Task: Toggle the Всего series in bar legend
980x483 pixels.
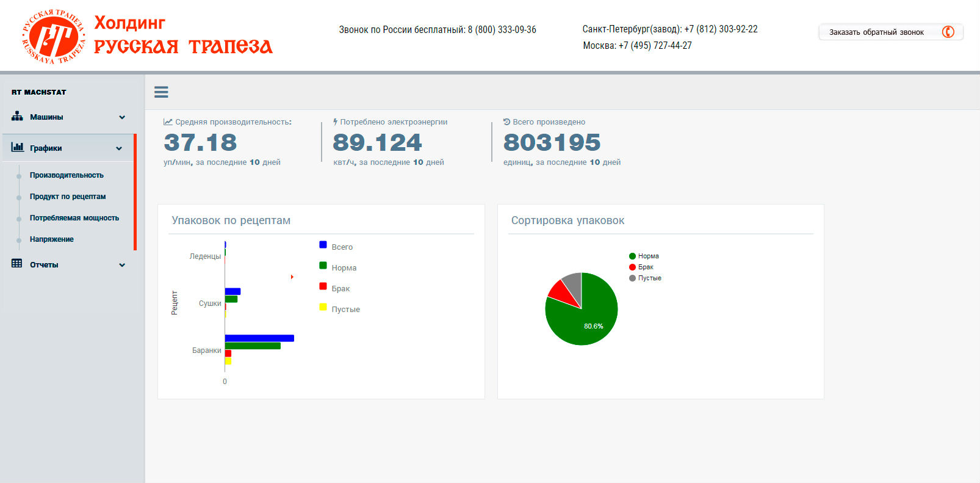Action: (x=342, y=247)
